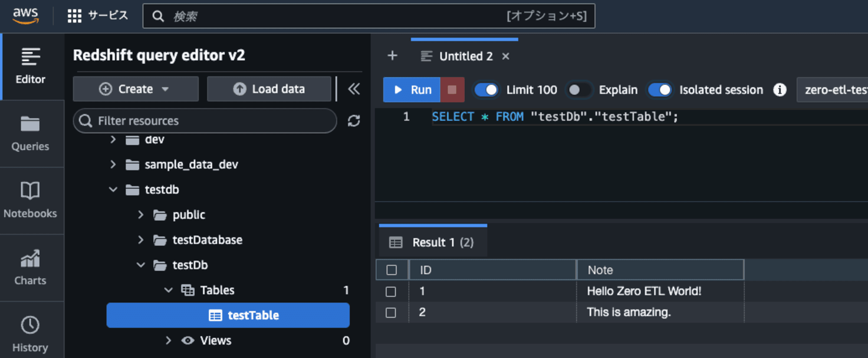
Task: Stop the running query
Action: [x=452, y=90]
